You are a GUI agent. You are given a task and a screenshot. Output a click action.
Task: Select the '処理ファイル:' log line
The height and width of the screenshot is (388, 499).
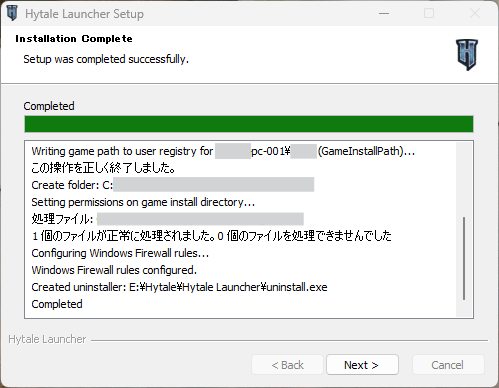(x=167, y=219)
